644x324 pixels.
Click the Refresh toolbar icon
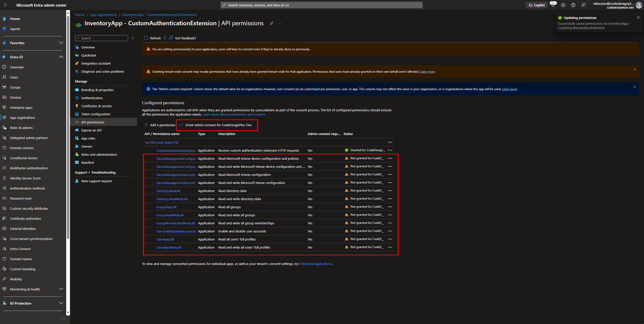(x=146, y=38)
